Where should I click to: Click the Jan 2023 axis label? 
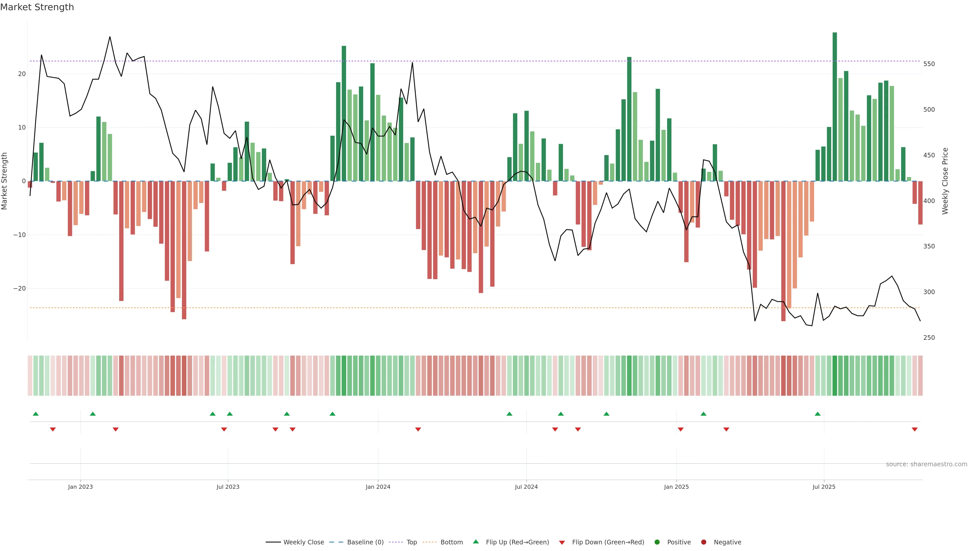click(80, 487)
